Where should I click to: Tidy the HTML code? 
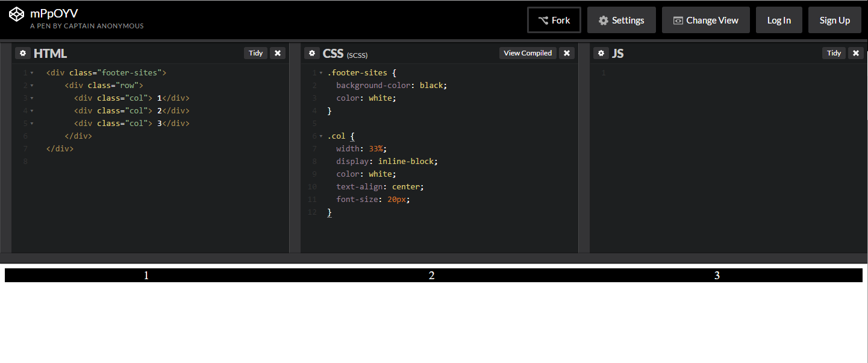[x=256, y=53]
